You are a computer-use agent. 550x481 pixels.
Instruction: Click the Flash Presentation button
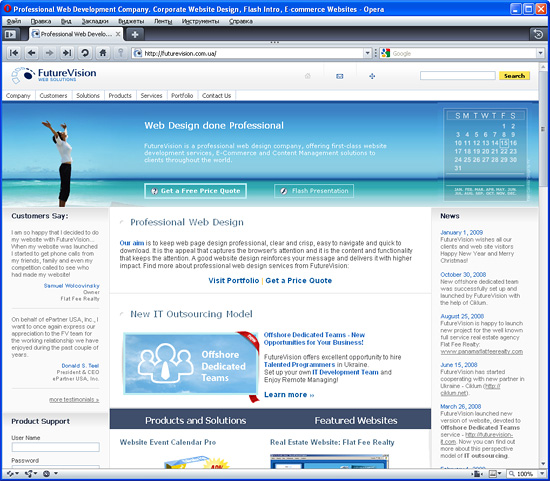(314, 191)
